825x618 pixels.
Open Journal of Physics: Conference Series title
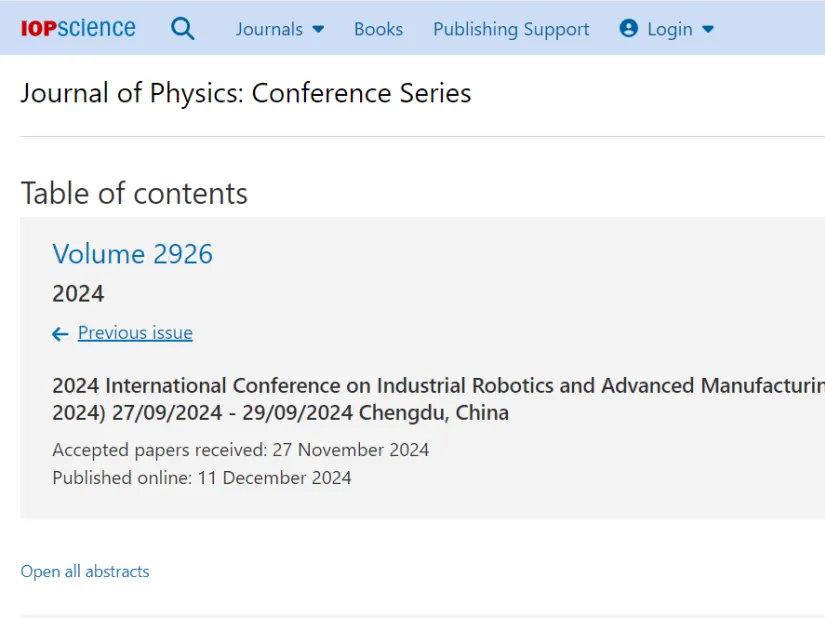point(245,93)
